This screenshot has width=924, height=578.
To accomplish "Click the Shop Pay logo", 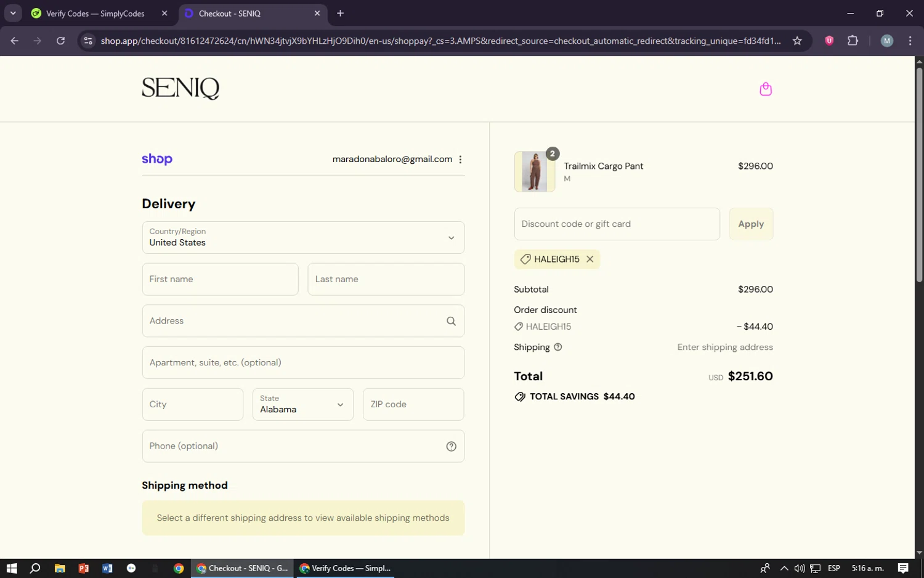I will tap(157, 159).
